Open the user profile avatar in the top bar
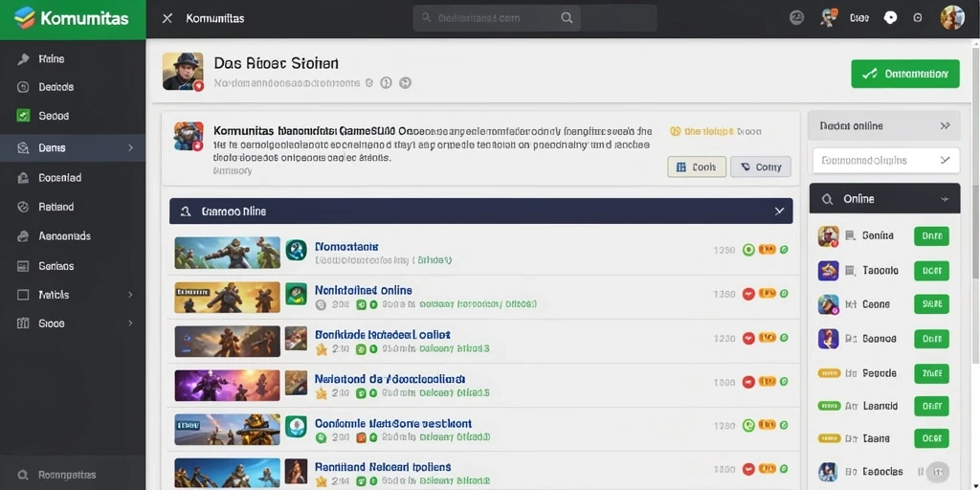Viewport: 980px width, 490px height. (x=952, y=17)
